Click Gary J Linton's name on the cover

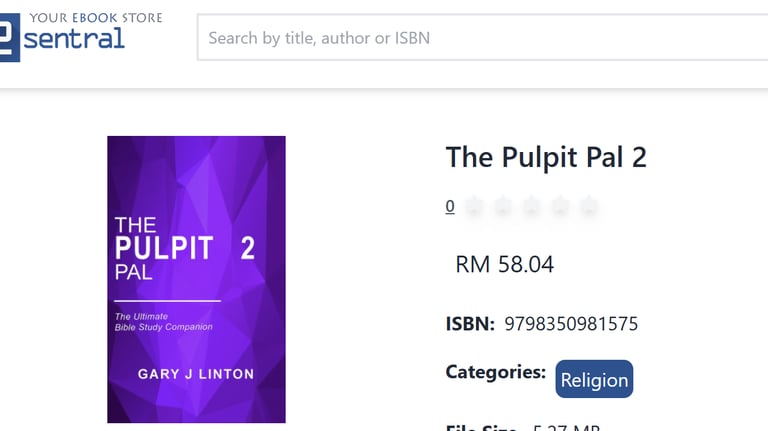tap(196, 373)
